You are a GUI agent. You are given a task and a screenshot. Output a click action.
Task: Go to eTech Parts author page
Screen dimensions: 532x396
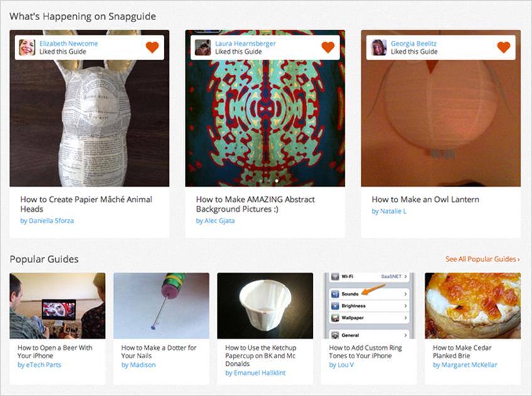coord(45,365)
